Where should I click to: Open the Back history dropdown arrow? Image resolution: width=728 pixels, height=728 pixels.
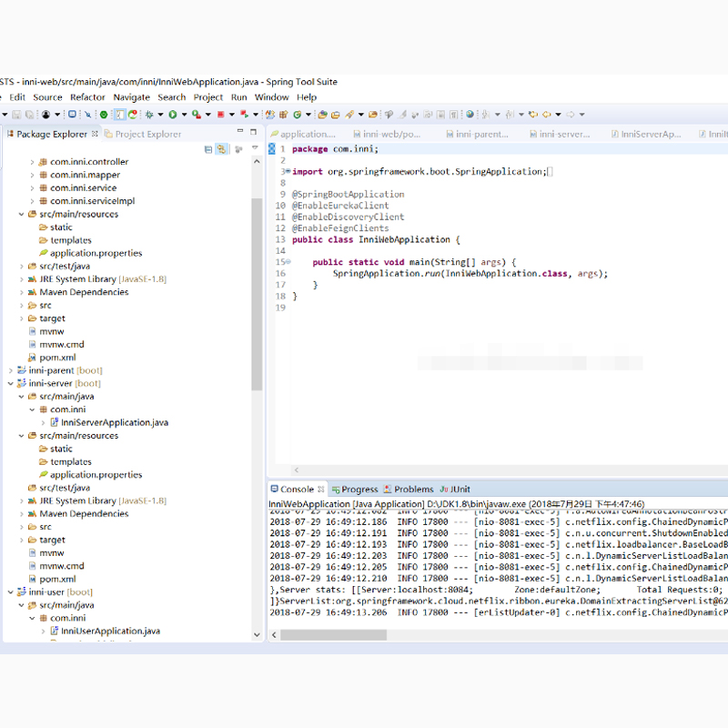(558, 115)
